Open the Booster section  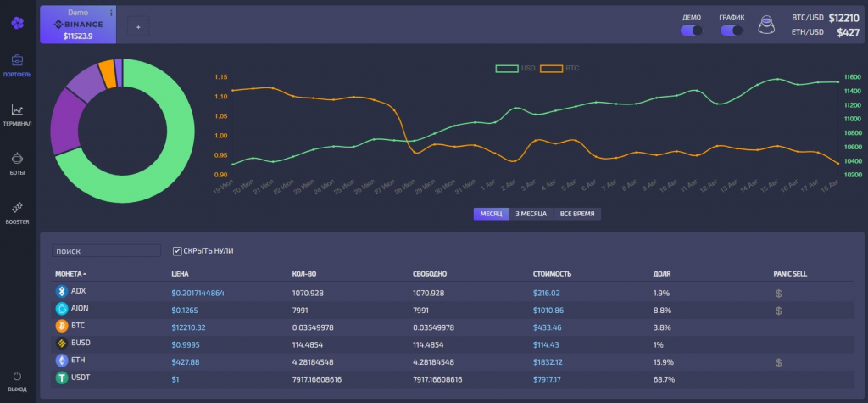[x=17, y=210]
